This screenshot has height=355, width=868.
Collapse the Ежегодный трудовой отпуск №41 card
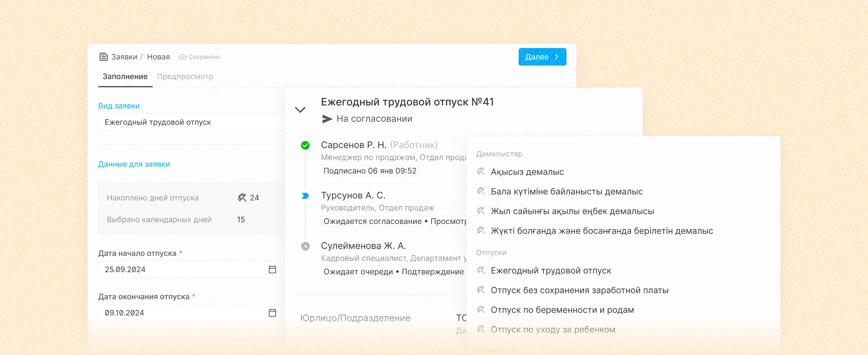(300, 110)
